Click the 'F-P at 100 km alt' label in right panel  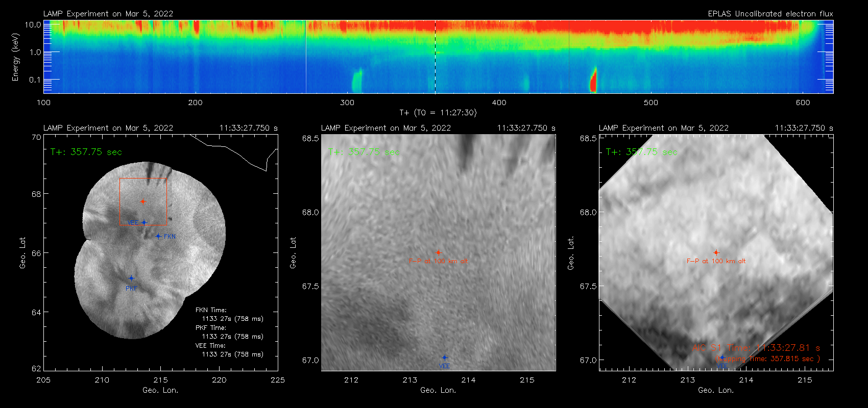pos(716,261)
